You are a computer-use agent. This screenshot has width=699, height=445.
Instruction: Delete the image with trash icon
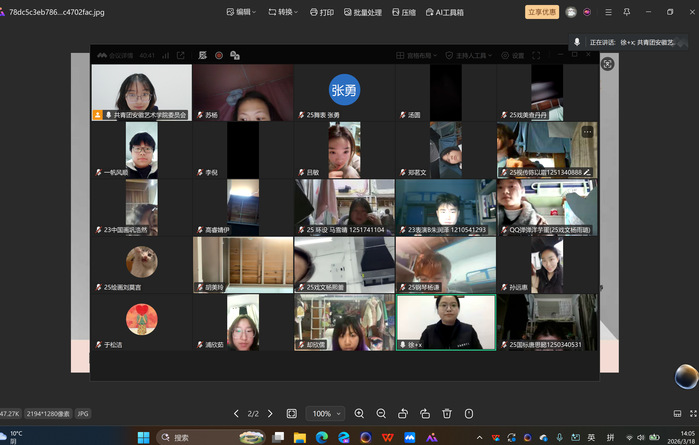tap(447, 413)
